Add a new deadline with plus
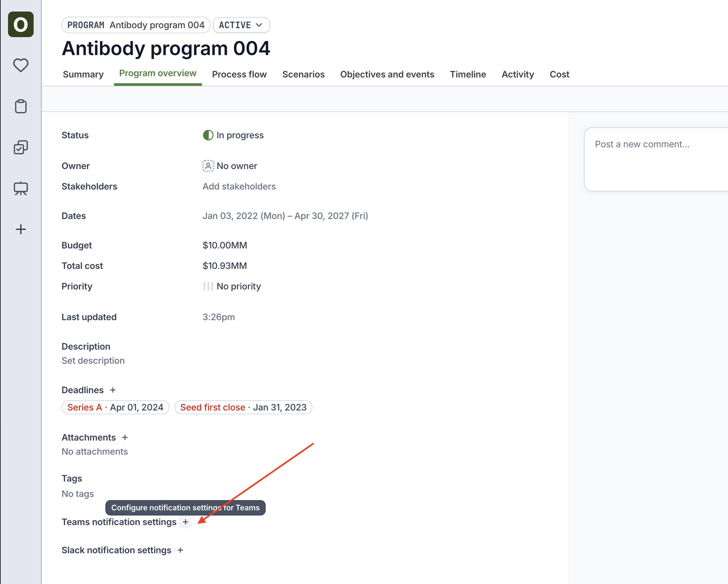 [113, 390]
